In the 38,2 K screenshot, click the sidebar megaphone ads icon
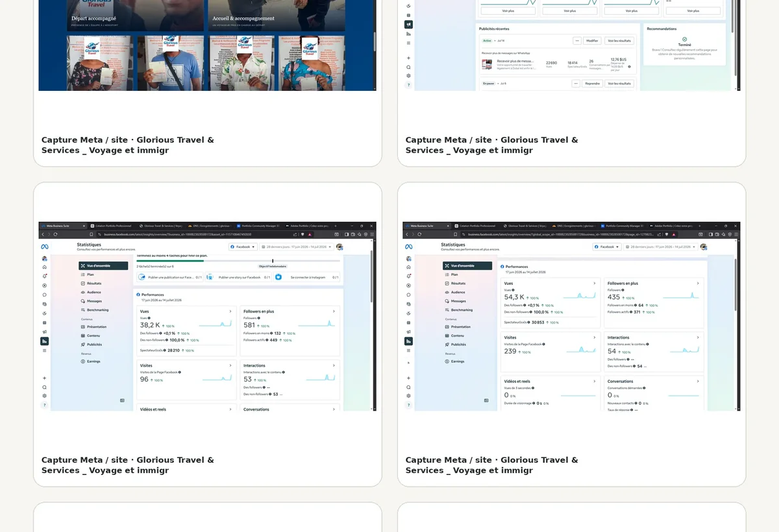 (45, 332)
